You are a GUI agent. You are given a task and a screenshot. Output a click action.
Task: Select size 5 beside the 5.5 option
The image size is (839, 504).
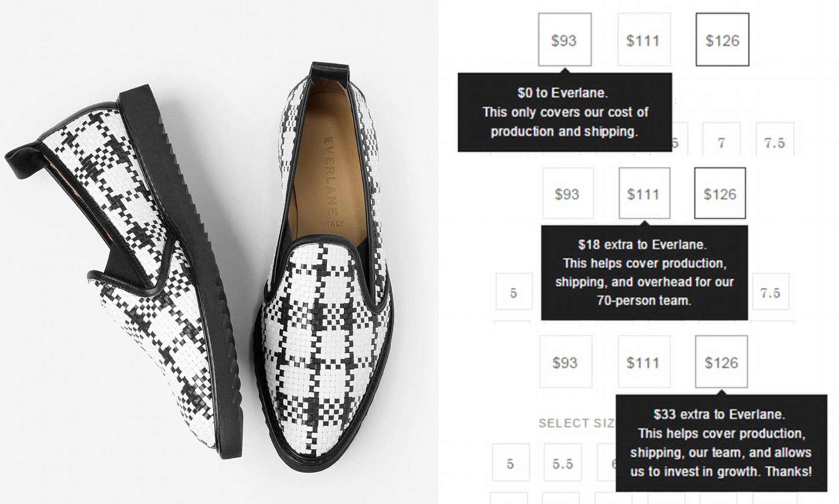click(510, 463)
